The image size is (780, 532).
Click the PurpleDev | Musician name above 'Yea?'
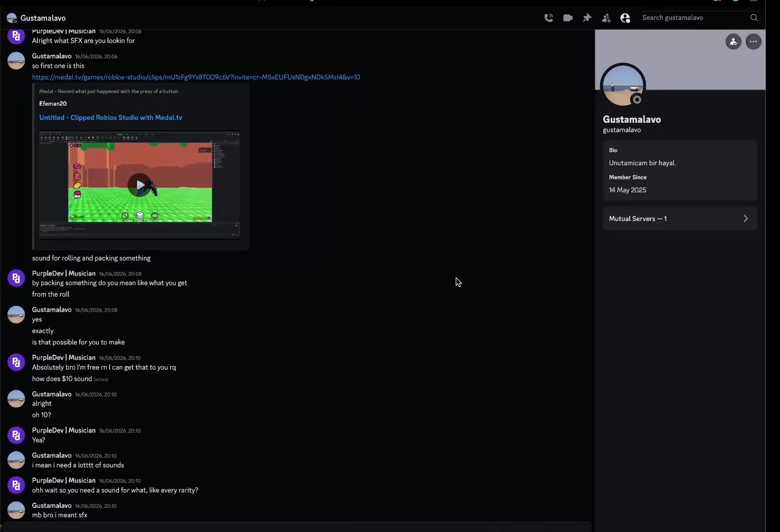click(x=64, y=430)
